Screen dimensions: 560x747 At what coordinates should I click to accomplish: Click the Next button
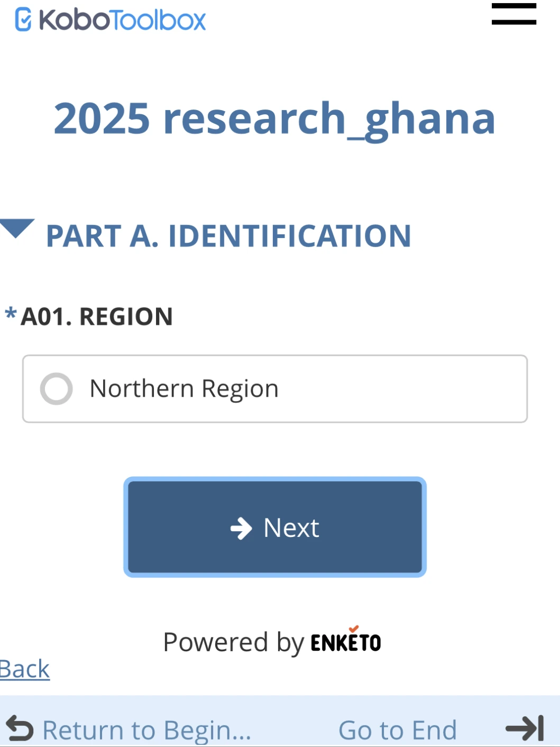pos(275,527)
